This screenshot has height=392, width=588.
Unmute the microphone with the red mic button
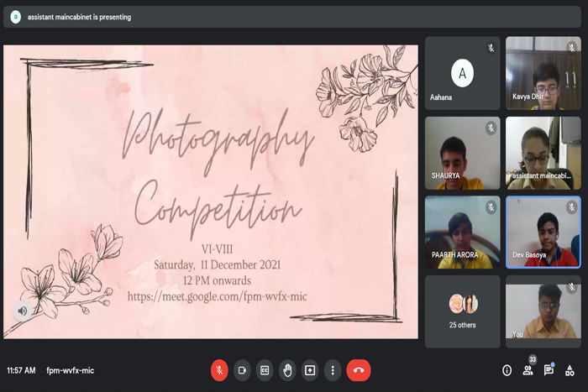tap(219, 370)
